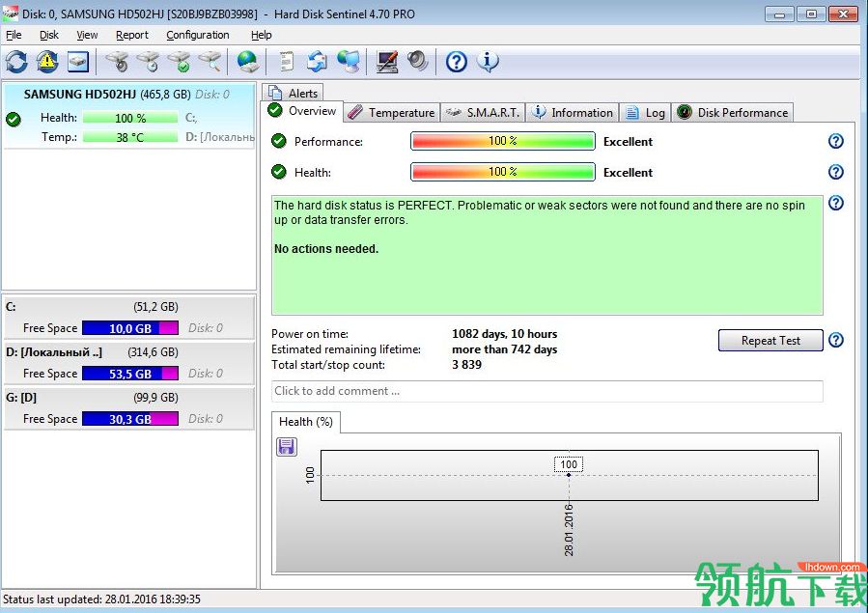
Task: Click the sidebar Temp. 38 °C green bar
Action: click(130, 137)
